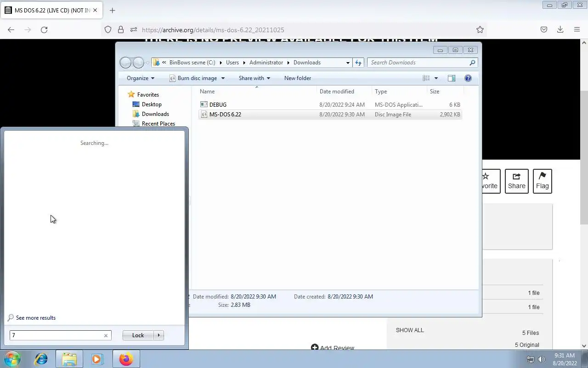Create a New folder
This screenshot has height=368, width=588.
click(x=298, y=78)
